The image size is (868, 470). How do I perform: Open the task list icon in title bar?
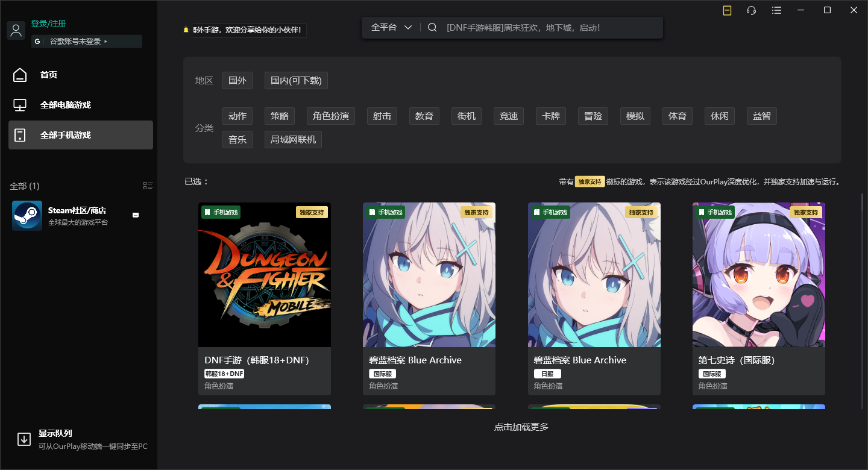pyautogui.click(x=776, y=10)
